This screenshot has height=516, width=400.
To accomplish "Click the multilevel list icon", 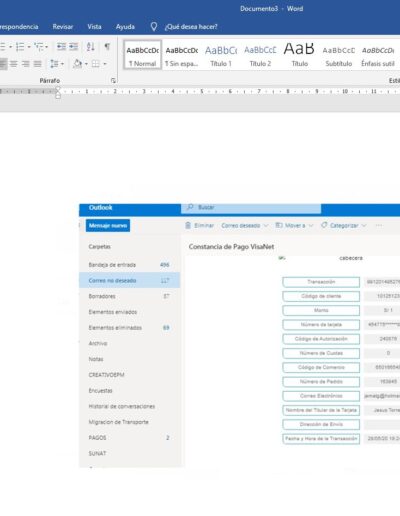I will click(39, 47).
